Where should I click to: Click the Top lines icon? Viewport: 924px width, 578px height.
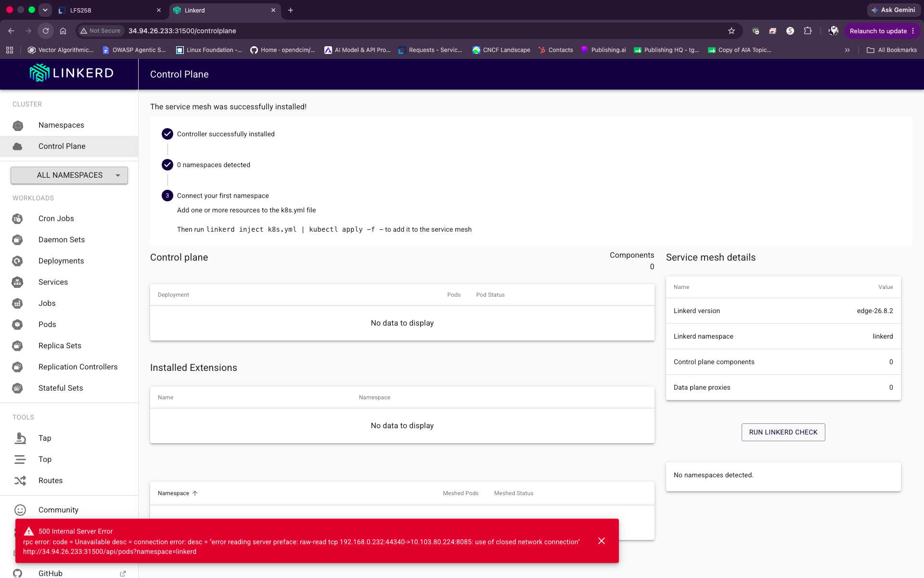coord(20,460)
